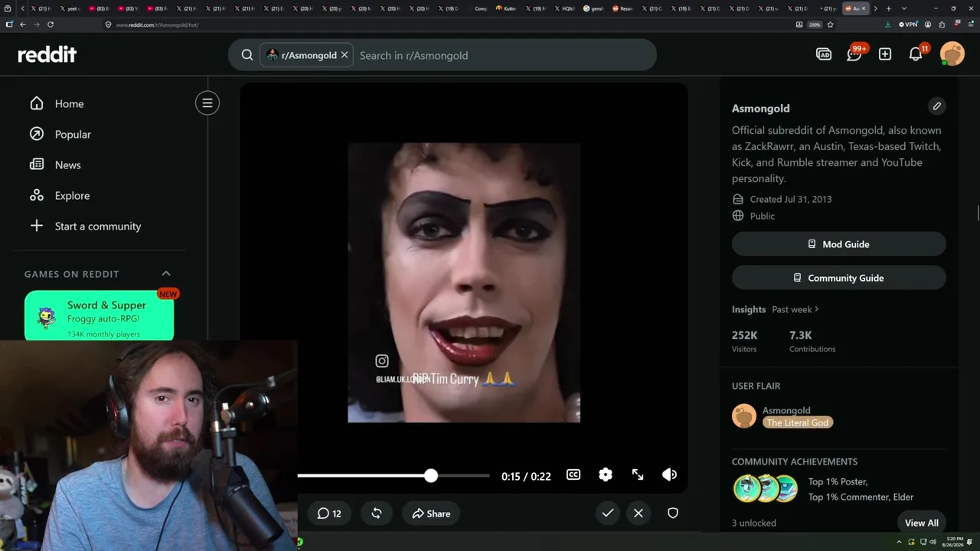Screen dimensions: 980x551
Task: Open a new browser tab
Action: [888, 8]
